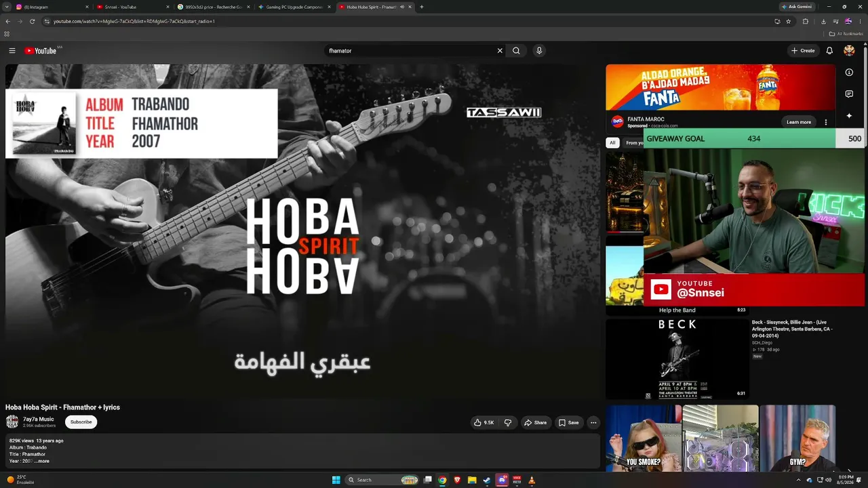Open Chrome three-dot menu
The height and width of the screenshot is (488, 868).
point(861,21)
